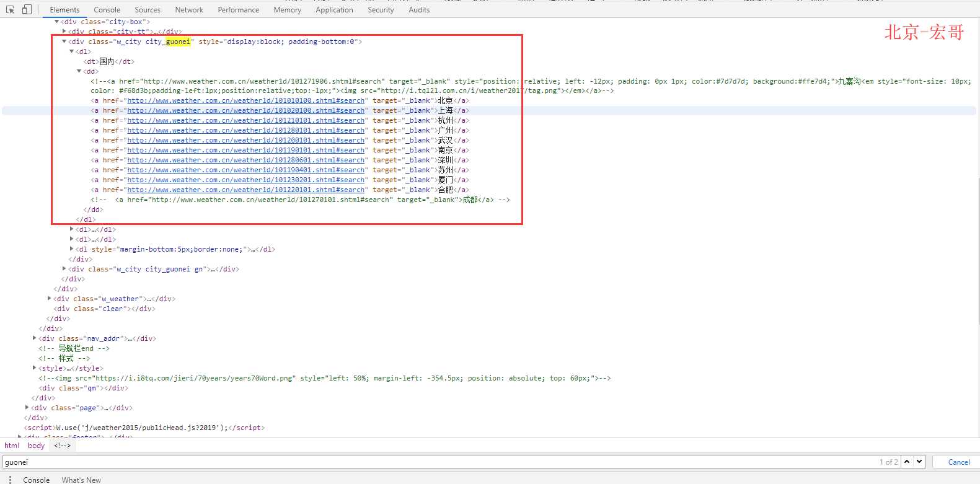Open the Network tab
980x484 pixels.
[x=189, y=10]
